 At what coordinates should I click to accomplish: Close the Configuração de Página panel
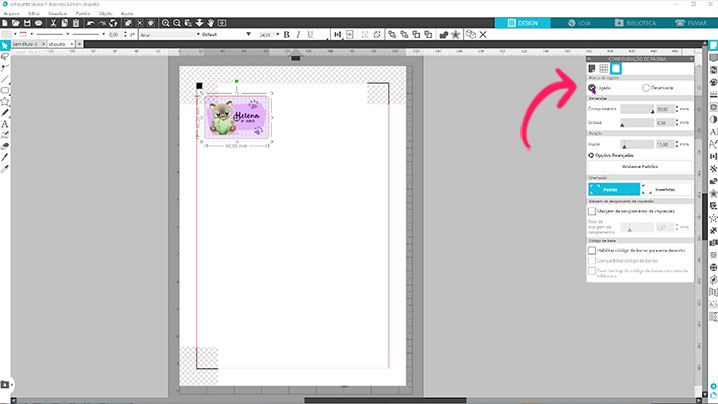691,59
